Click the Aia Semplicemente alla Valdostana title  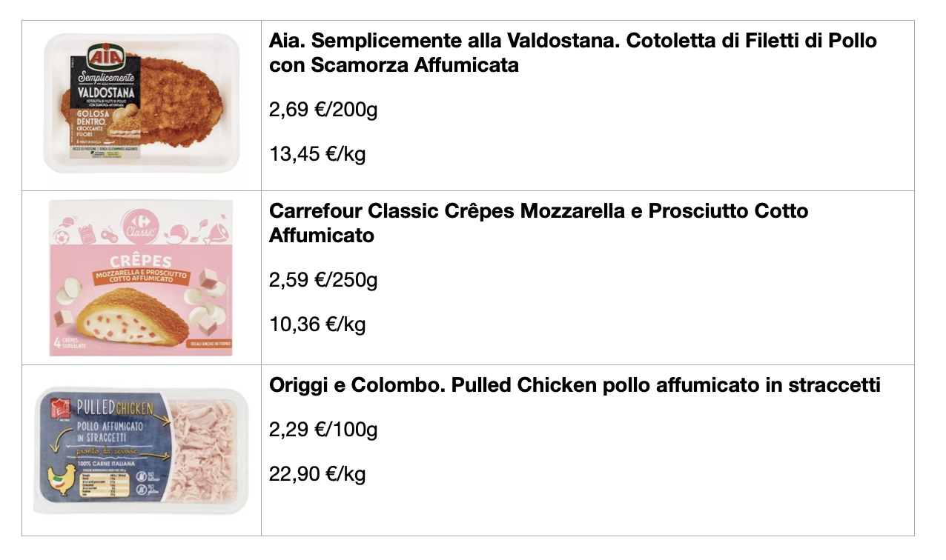click(572, 53)
